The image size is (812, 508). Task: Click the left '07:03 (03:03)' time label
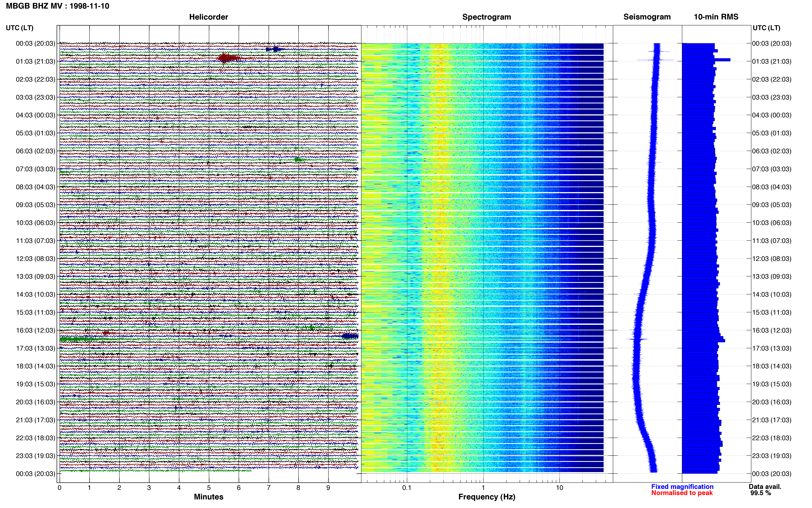click(x=36, y=169)
